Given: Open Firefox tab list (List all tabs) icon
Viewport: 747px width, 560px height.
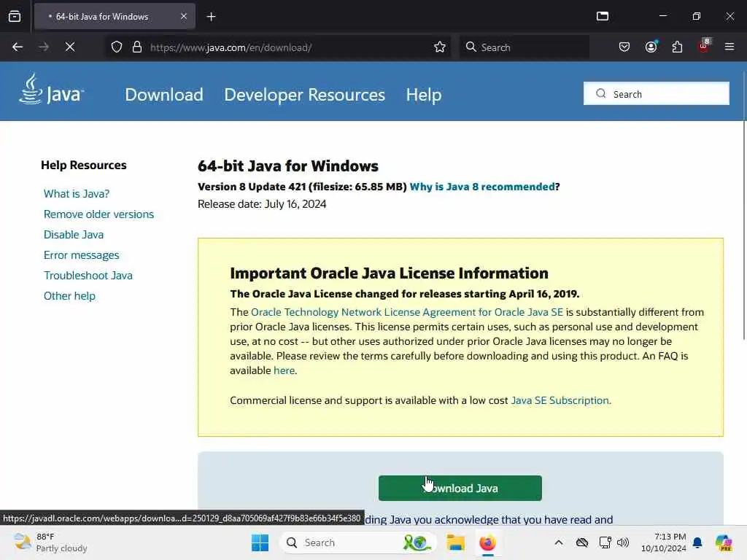Looking at the screenshot, I should click(603, 16).
